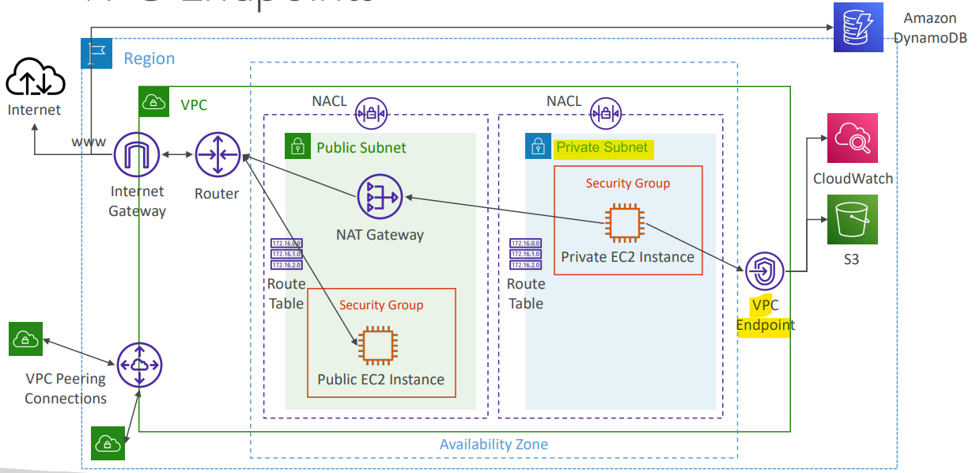Screen dimensions: 980x473
Task: Select the Public Subnet route table icon
Action: click(x=286, y=254)
